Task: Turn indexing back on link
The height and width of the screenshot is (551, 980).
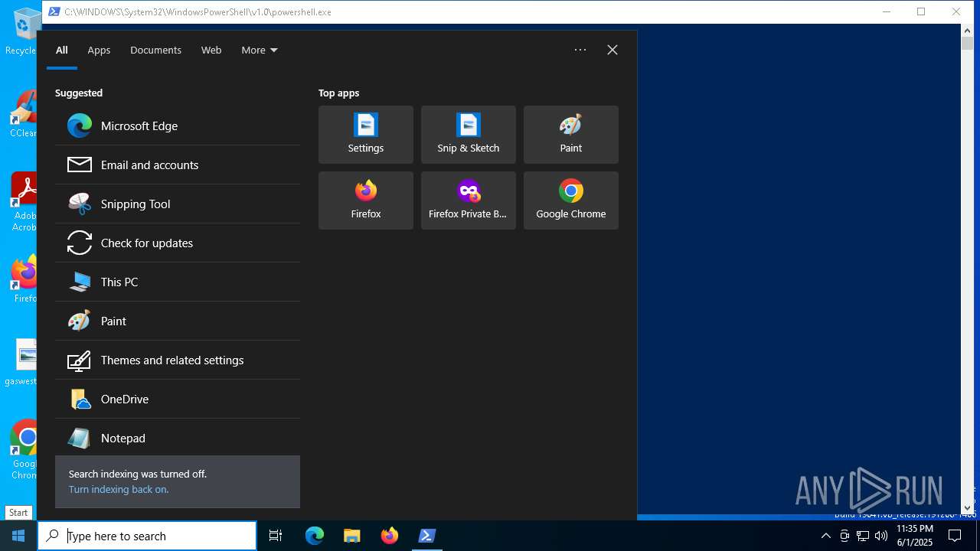Action: (x=119, y=489)
